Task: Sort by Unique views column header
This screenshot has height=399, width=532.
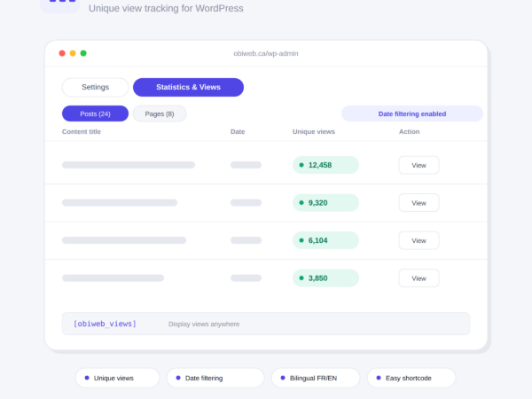Action: point(314,131)
